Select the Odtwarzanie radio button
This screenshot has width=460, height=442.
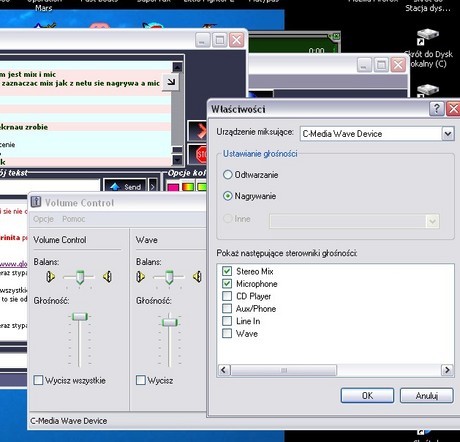pyautogui.click(x=228, y=175)
